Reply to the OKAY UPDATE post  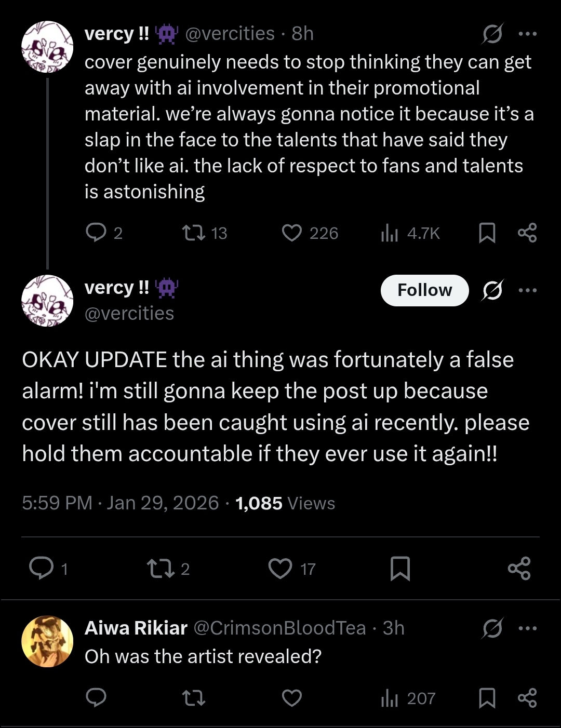click(x=42, y=568)
